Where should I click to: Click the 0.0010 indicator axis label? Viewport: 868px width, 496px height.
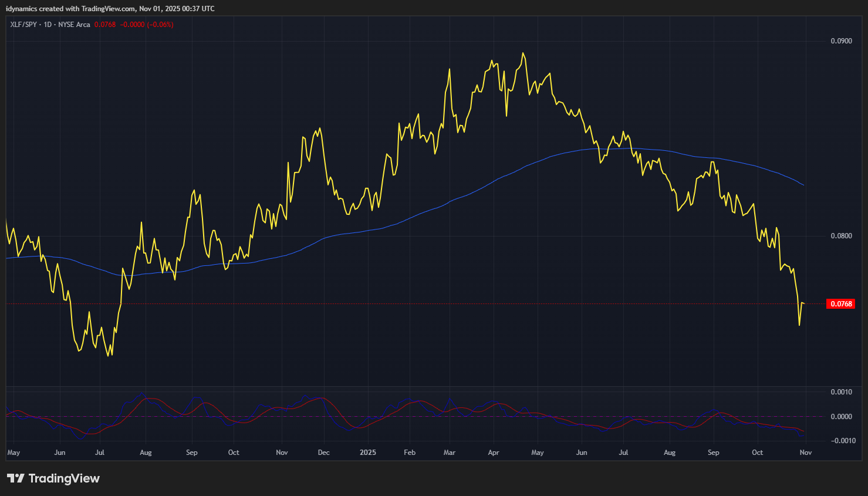point(841,392)
